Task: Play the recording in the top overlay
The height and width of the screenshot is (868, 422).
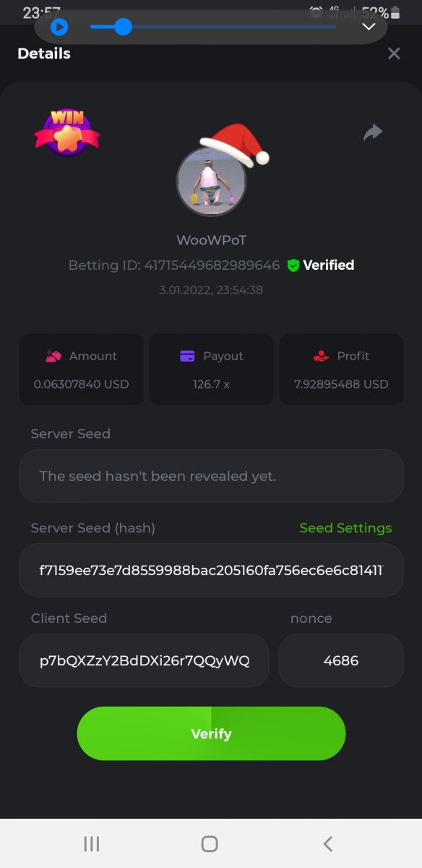Action: [x=59, y=27]
